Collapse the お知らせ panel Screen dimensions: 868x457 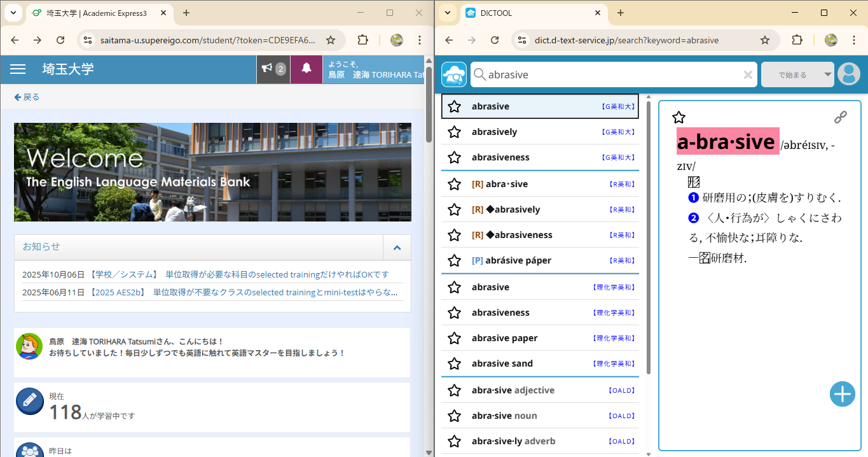(x=397, y=248)
